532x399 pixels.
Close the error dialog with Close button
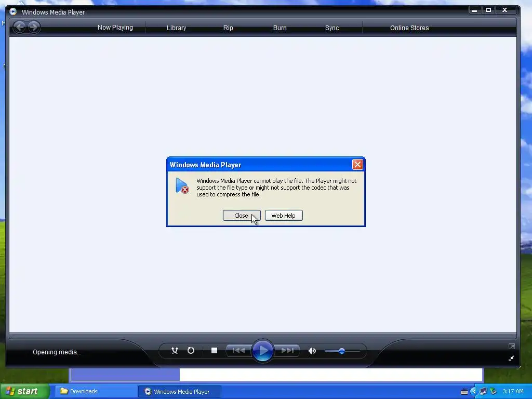(x=242, y=216)
